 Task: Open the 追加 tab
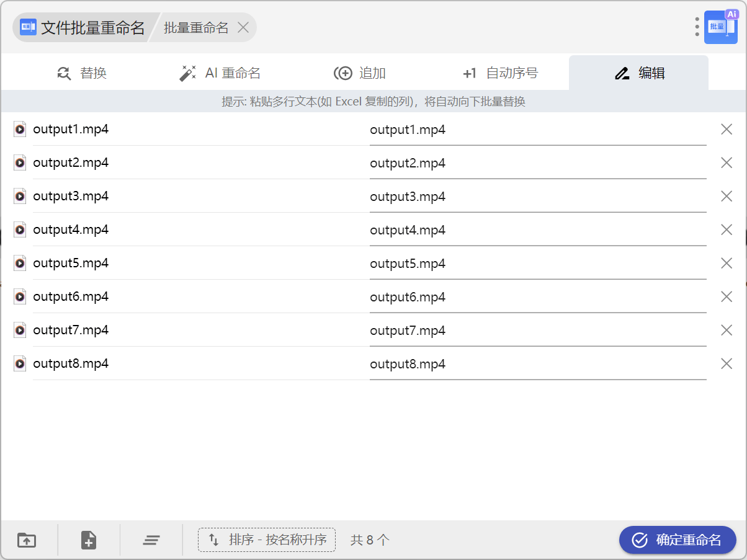360,73
